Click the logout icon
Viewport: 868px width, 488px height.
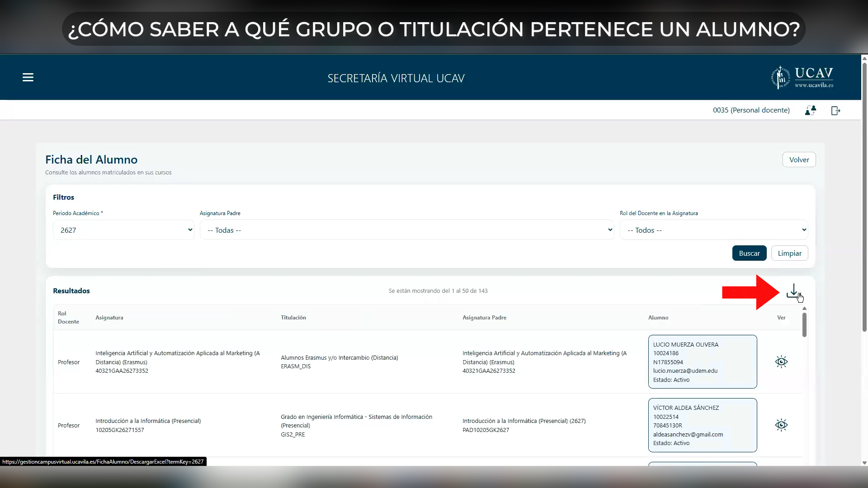835,110
